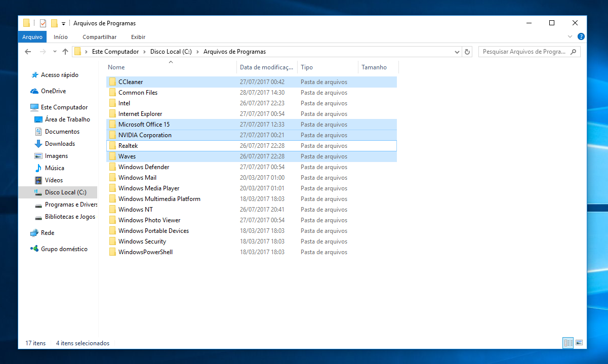Click the monitor icon of Este Computador in the sidebar
This screenshot has height=364, width=608.
(x=34, y=107)
